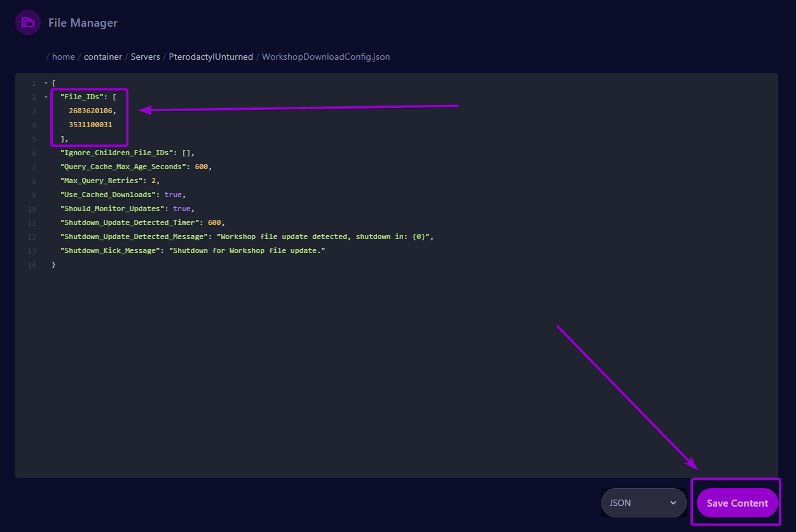Click line number 14 in the gutter

pyautogui.click(x=32, y=264)
